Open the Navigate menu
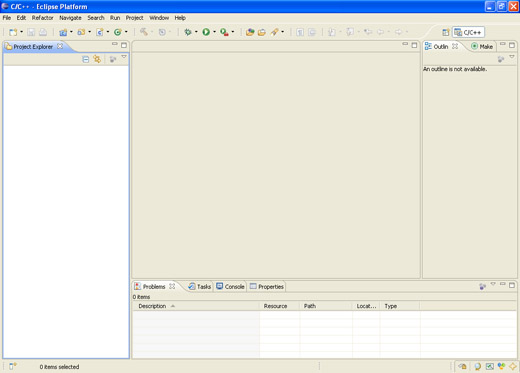 (70, 18)
